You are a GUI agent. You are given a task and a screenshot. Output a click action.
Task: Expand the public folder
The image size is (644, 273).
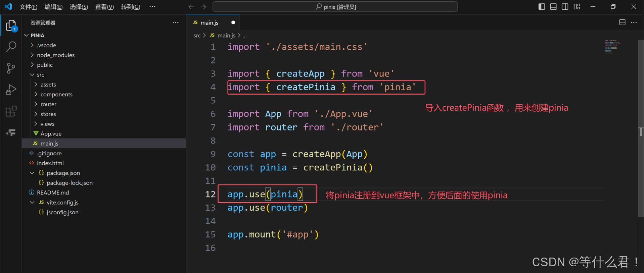(32, 65)
